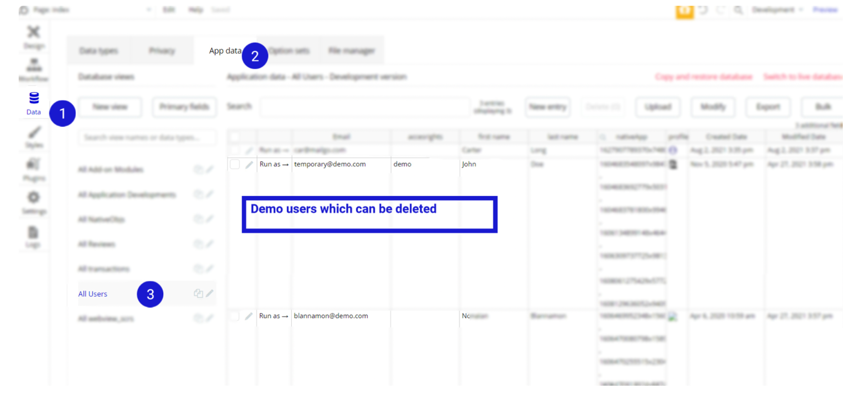Open the Development version dropdown

tap(777, 9)
